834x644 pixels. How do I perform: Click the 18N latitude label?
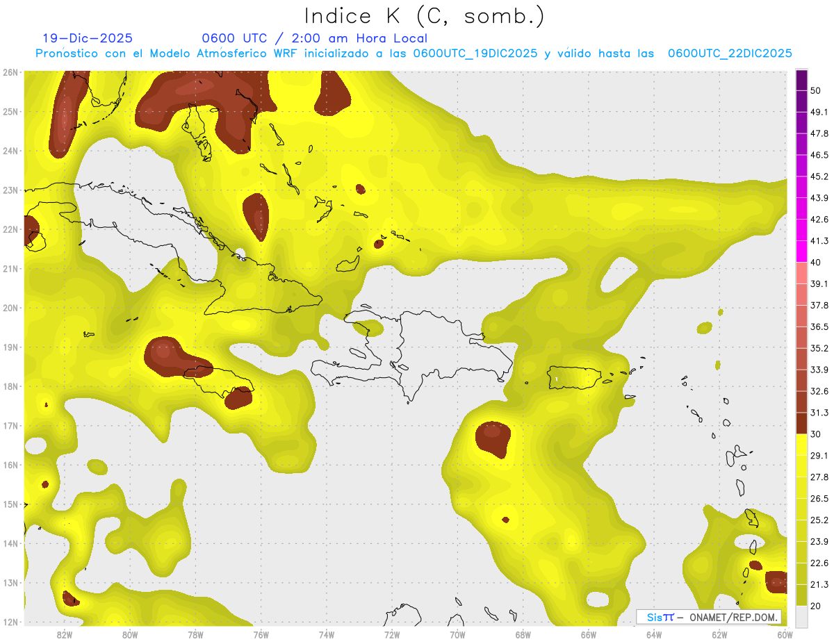click(10, 387)
